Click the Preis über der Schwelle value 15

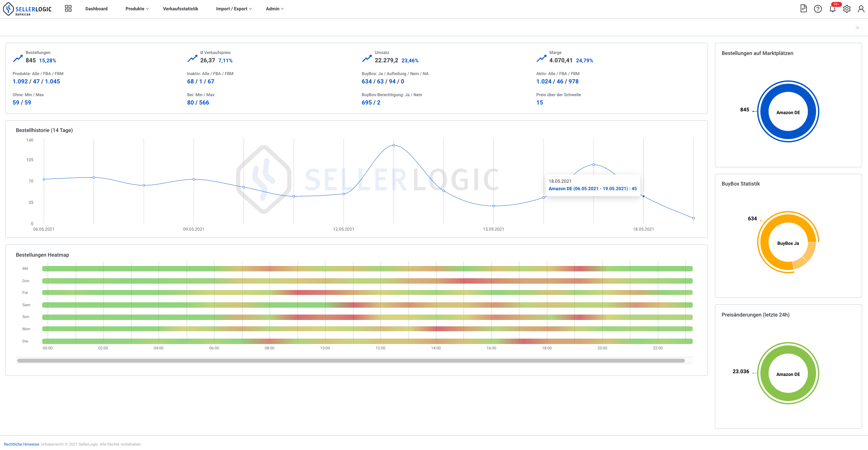(x=540, y=103)
